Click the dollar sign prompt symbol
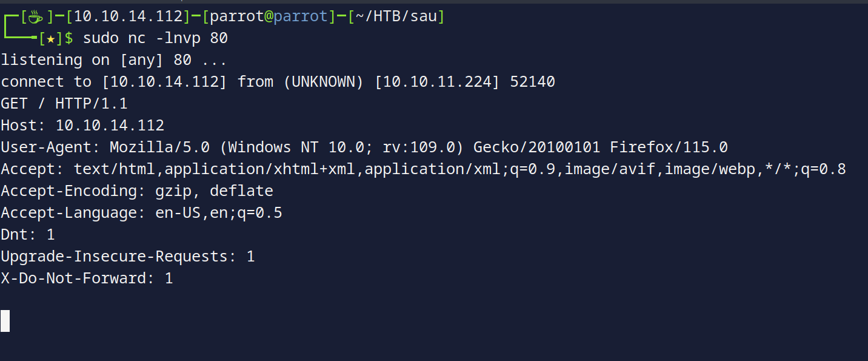Viewport: 868px width, 361px height. coord(68,39)
